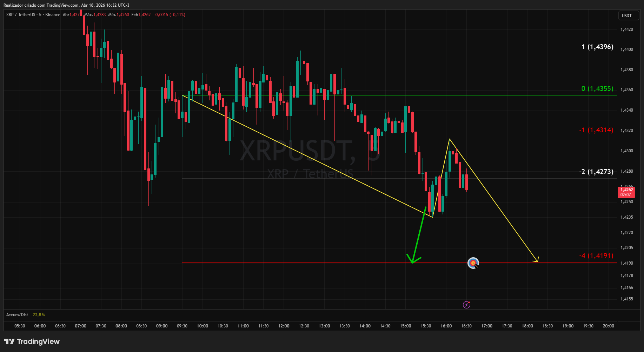Viewport: 644px width, 352px height.
Task: Click the 1,4400 value on the price scale
Action: coord(627,49)
